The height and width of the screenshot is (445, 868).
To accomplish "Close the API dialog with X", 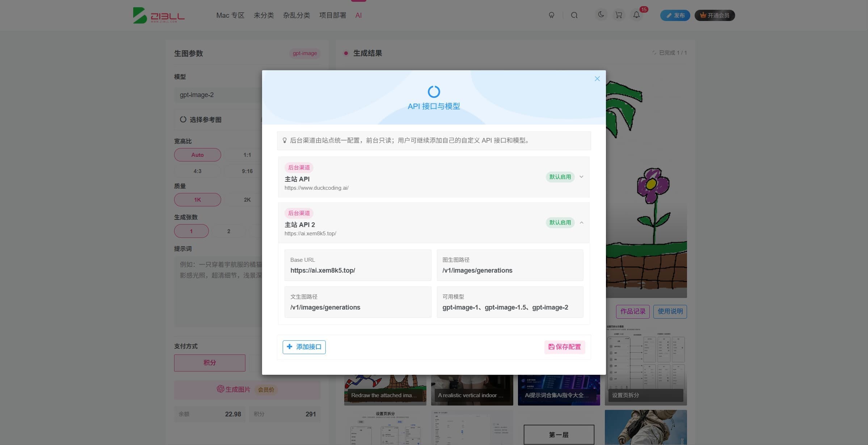I will 597,79.
